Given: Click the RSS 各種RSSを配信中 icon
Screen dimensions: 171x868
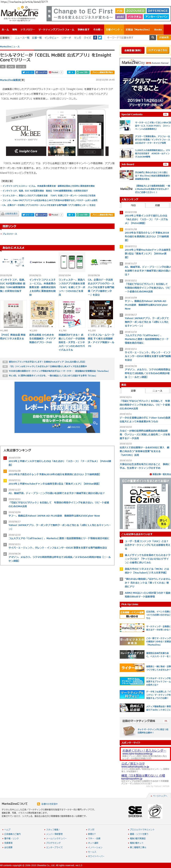Looking at the screenshot, I should tap(38, 804).
